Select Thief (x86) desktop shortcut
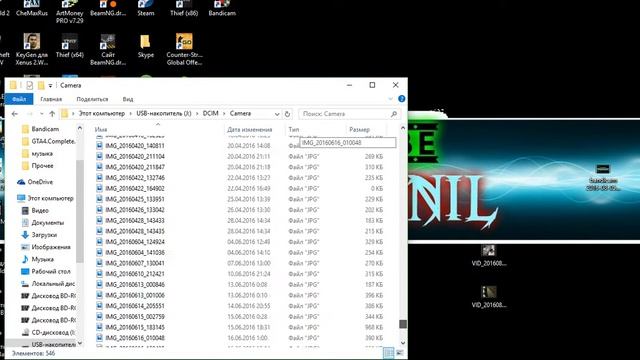Viewport: 640px width, 360px height. (184, 8)
